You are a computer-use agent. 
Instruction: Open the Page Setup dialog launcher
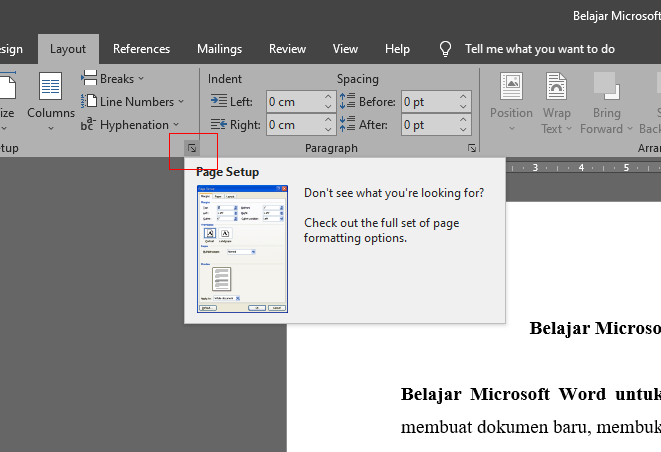192,148
